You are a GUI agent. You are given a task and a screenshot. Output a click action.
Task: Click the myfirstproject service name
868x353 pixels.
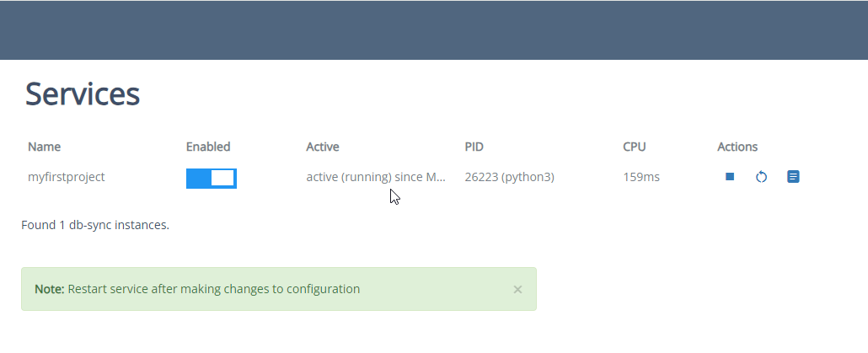click(x=67, y=177)
